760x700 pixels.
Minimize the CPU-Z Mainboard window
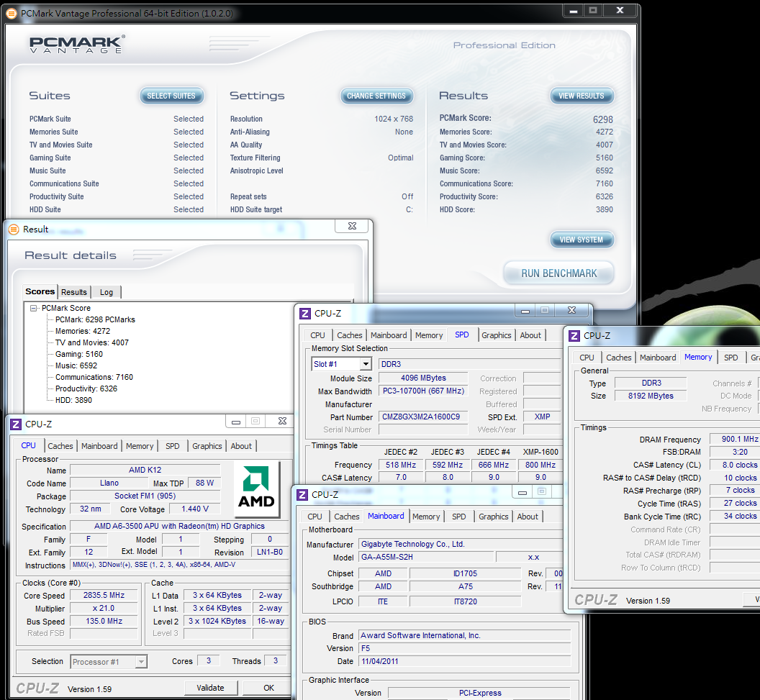(x=522, y=492)
